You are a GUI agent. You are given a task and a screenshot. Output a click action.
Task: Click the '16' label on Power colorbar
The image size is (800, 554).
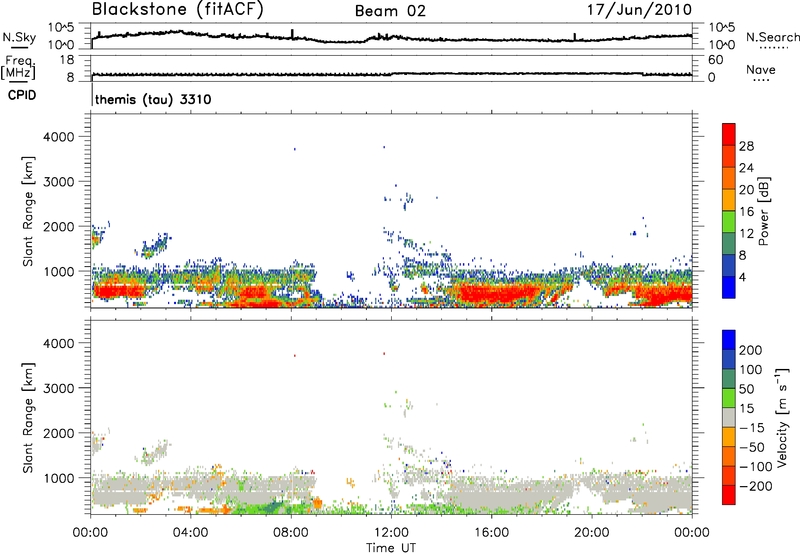(x=746, y=212)
